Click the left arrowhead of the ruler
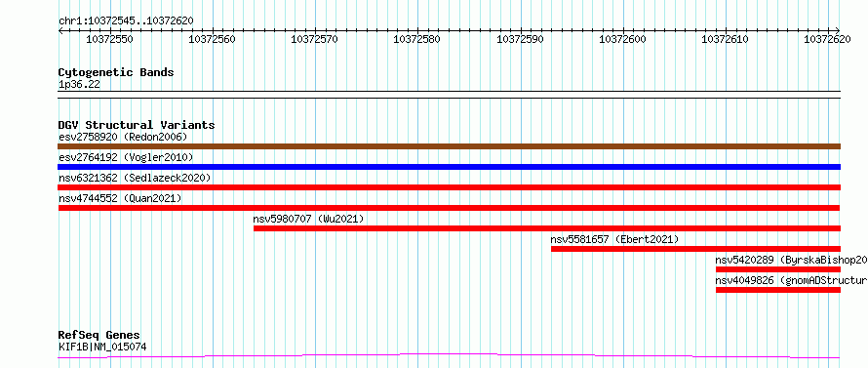Screen dimensions: 868x368 [x=60, y=30]
